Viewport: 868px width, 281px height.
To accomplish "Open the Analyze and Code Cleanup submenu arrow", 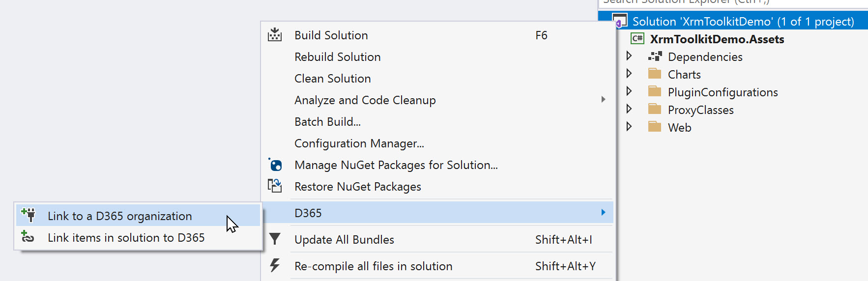I will click(604, 100).
